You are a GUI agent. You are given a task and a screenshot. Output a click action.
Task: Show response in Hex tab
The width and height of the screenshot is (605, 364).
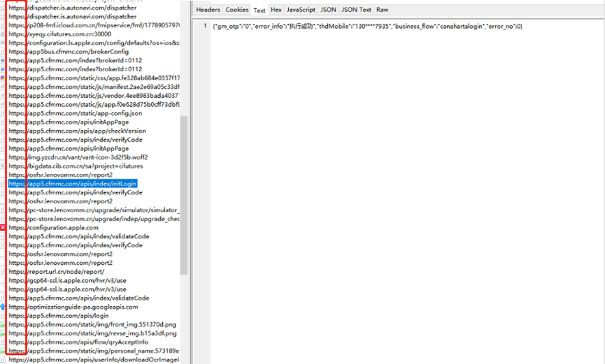coord(276,10)
